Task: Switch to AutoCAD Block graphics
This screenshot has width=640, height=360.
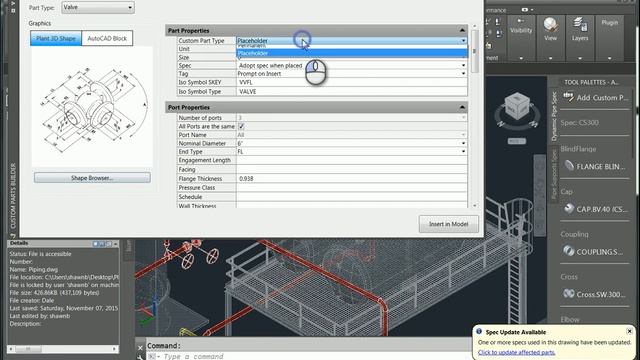Action: point(107,38)
